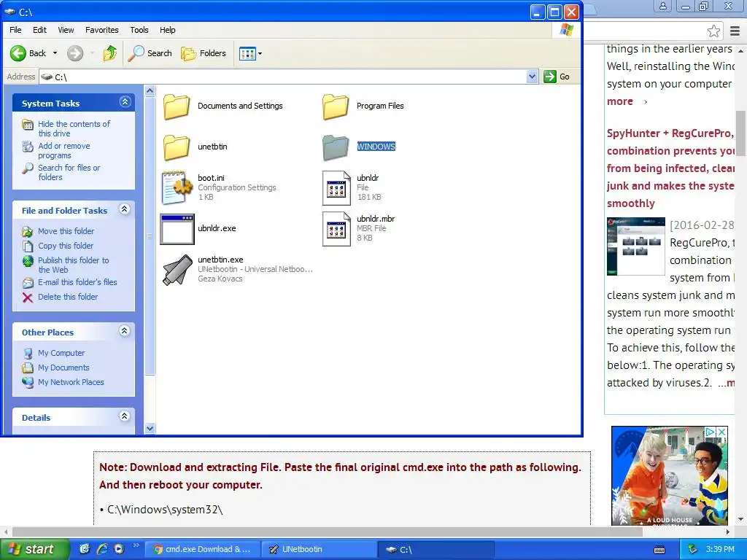Click Move this folder link
This screenshot has height=560, width=747.
[66, 231]
